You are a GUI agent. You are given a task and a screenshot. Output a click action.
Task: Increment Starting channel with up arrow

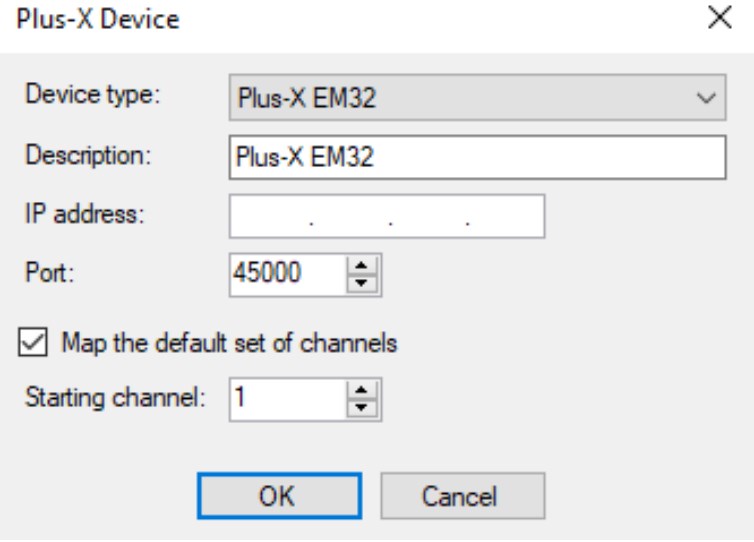pyautogui.click(x=362, y=391)
